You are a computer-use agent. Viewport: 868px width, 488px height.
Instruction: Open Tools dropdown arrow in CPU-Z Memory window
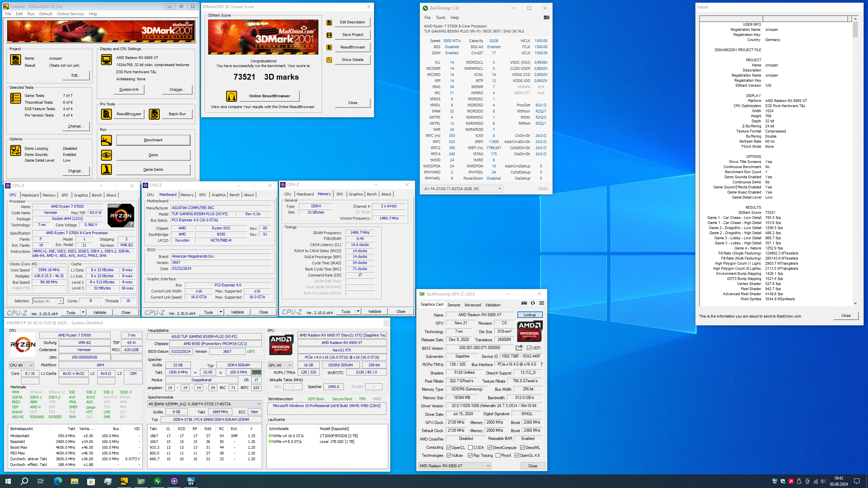point(358,311)
